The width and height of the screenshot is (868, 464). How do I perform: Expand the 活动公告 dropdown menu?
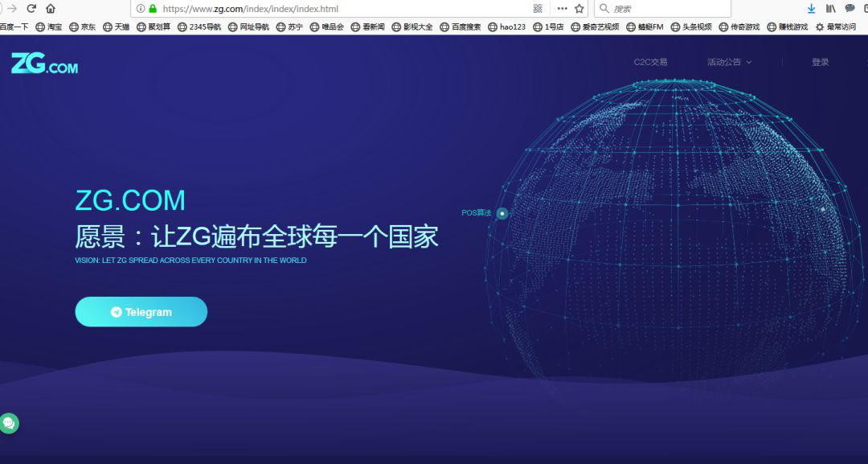pyautogui.click(x=729, y=62)
